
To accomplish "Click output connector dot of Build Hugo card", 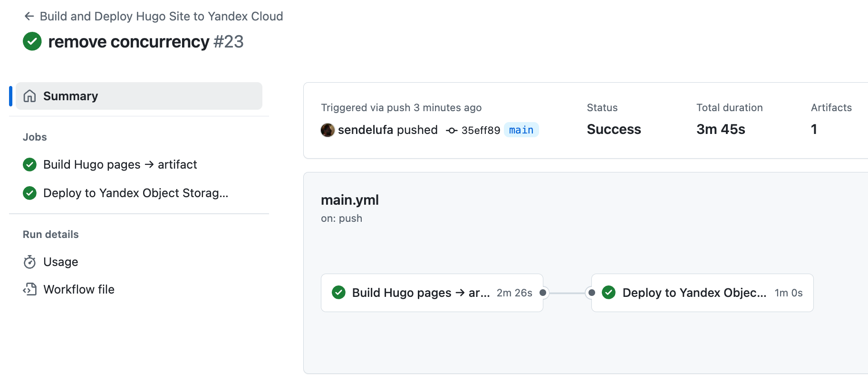I will [543, 293].
